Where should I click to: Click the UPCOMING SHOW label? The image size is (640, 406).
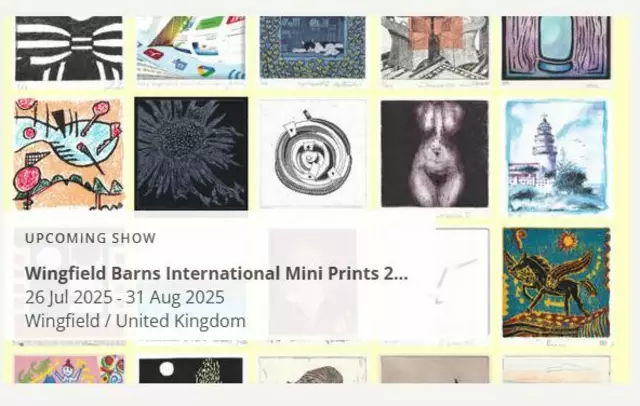pos(91,238)
